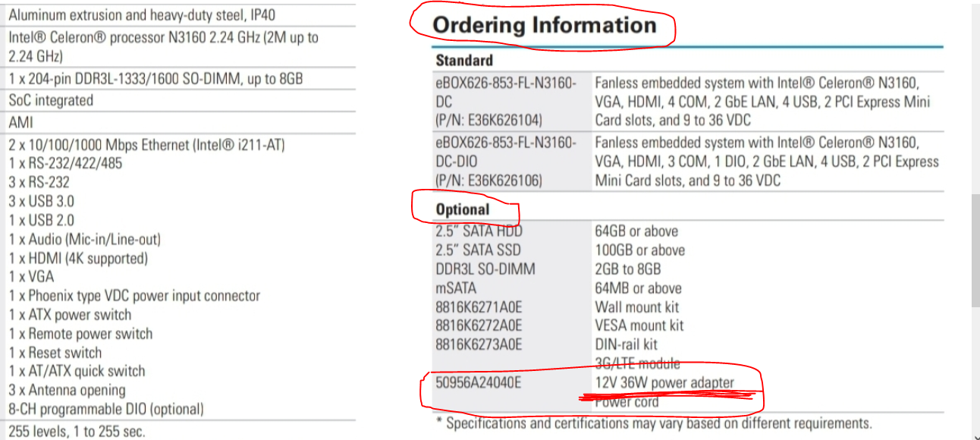Click the "VESA mount kit" entry

[639, 325]
